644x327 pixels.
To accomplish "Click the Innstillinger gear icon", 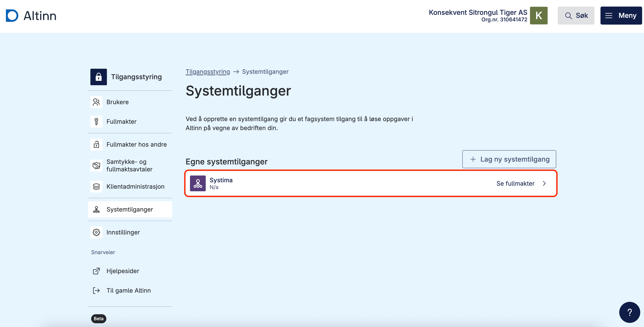I will (x=96, y=232).
